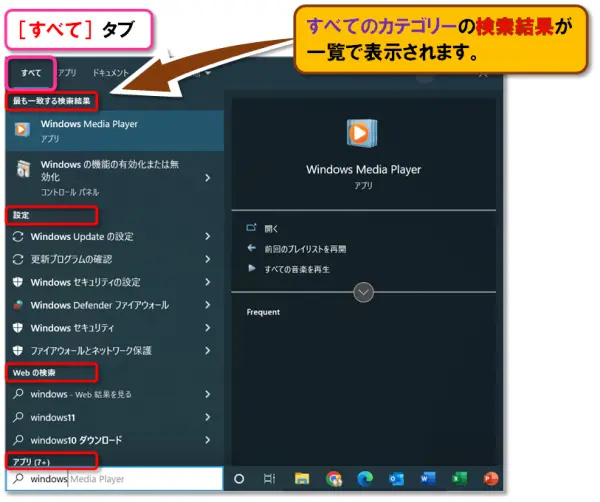Click magnifier icon in the search box
The width and height of the screenshot is (600, 502).
(18, 478)
